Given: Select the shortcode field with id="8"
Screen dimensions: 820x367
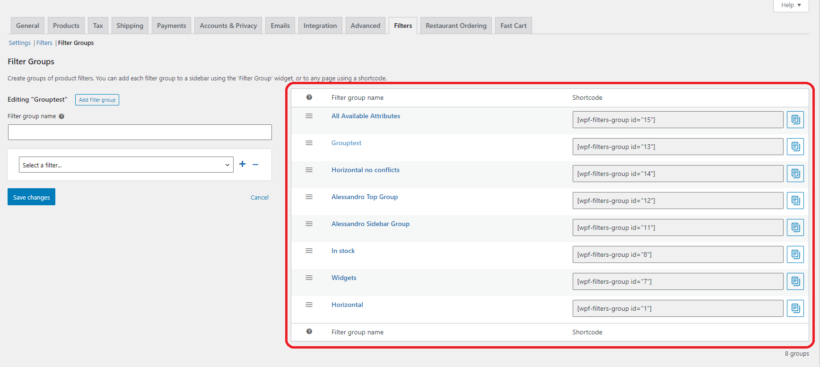Looking at the screenshot, I should point(678,255).
